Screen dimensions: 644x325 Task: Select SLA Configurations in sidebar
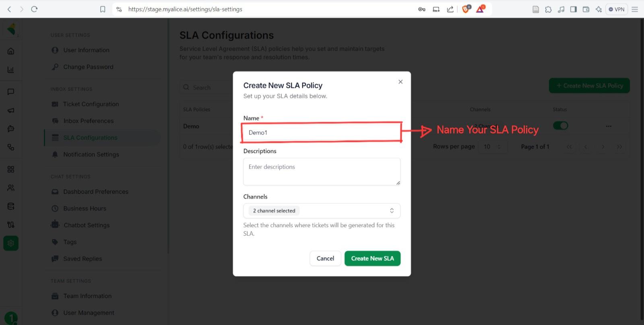[102, 138]
